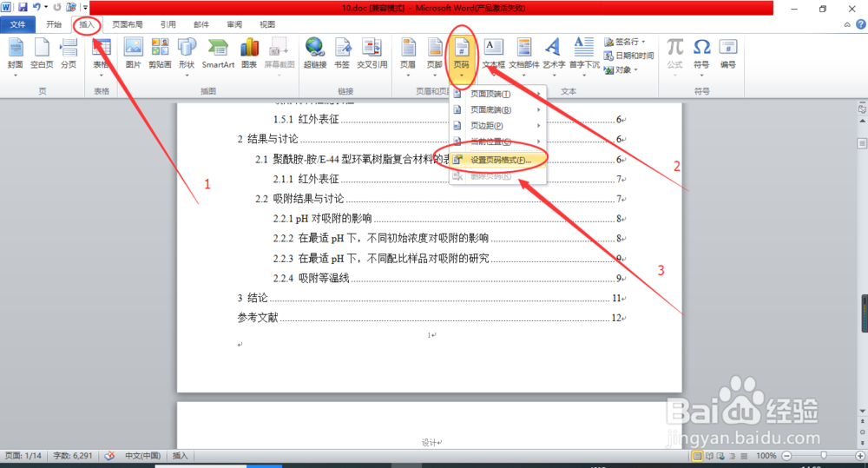Image resolution: width=868 pixels, height=468 pixels.
Task: Switch to the 邮件 (Mailings) tab
Action: 201,24
